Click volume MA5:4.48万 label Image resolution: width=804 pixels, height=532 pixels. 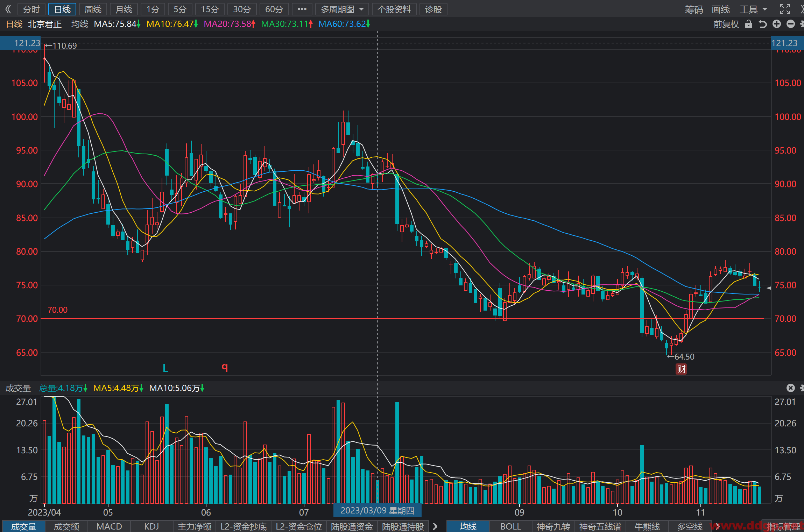[118, 388]
